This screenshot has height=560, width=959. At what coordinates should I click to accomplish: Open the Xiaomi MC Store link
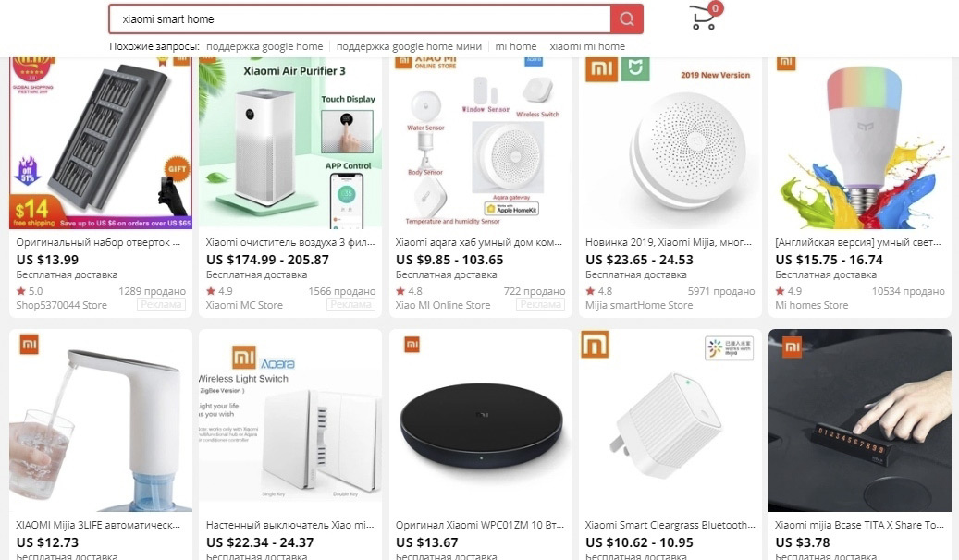[244, 305]
